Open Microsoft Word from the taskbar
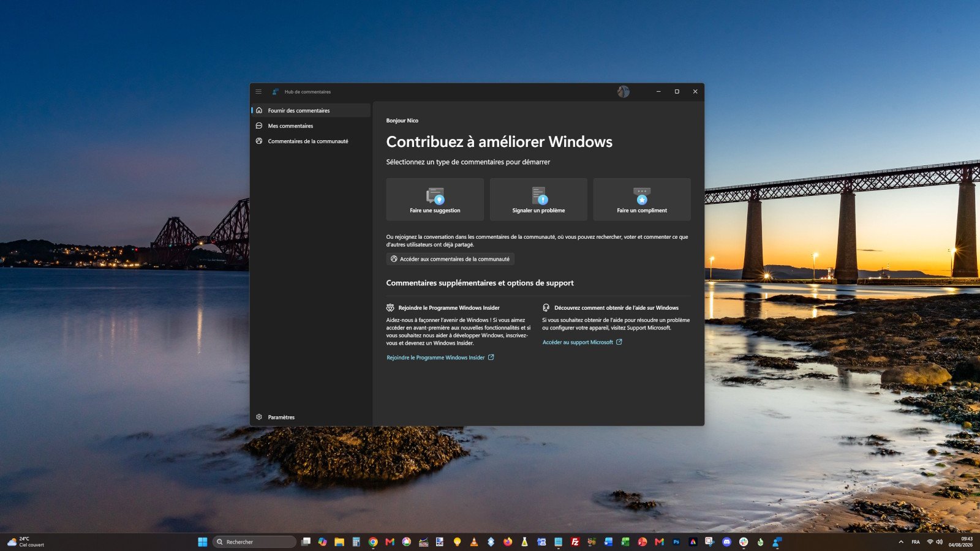The width and height of the screenshot is (980, 551). point(608,542)
